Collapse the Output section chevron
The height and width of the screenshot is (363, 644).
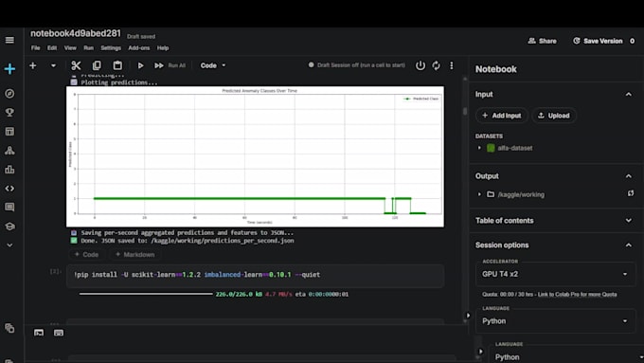click(629, 176)
